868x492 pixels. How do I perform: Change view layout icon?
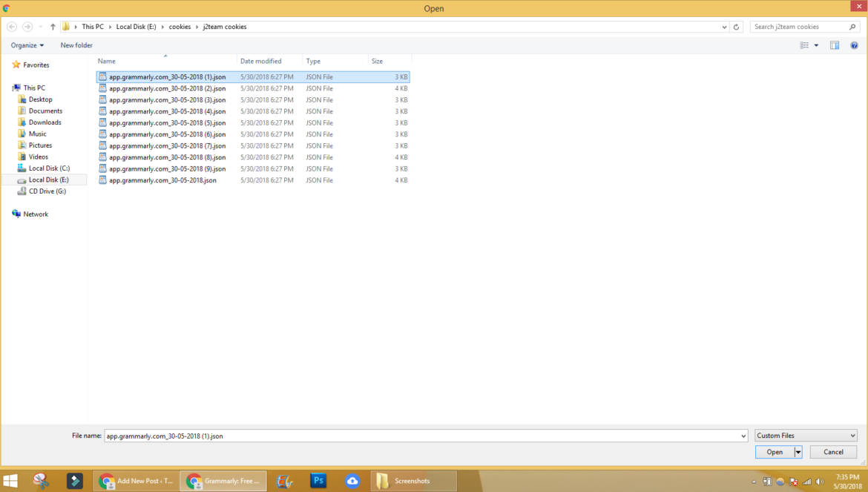pos(804,45)
